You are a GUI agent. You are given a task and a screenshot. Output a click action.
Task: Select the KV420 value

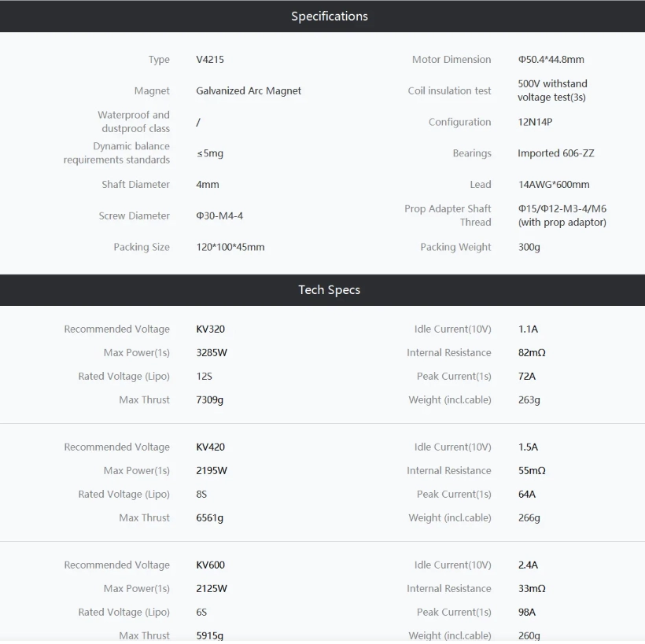point(211,447)
